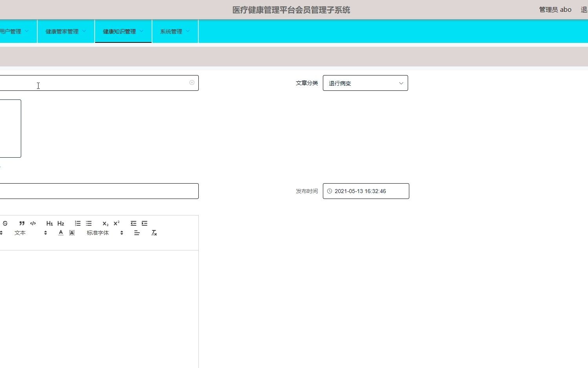
Task: Click the platform title 医疗健康管理平台会员管理子系统
Action: pos(291,10)
